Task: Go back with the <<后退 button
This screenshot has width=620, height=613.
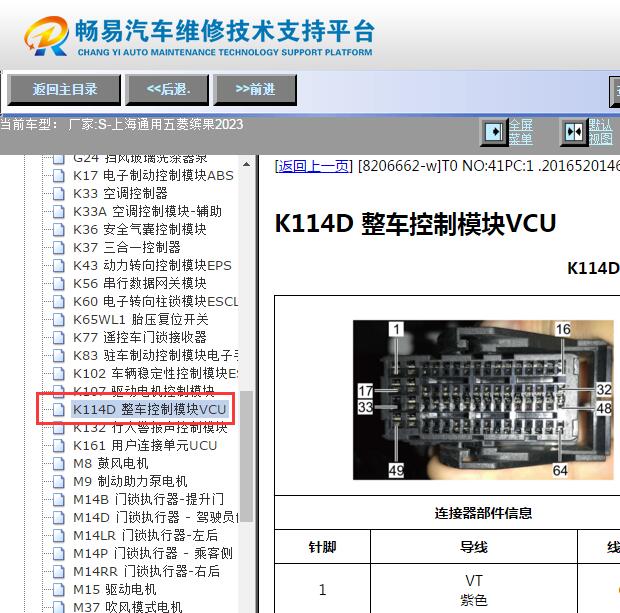Action: [x=167, y=89]
